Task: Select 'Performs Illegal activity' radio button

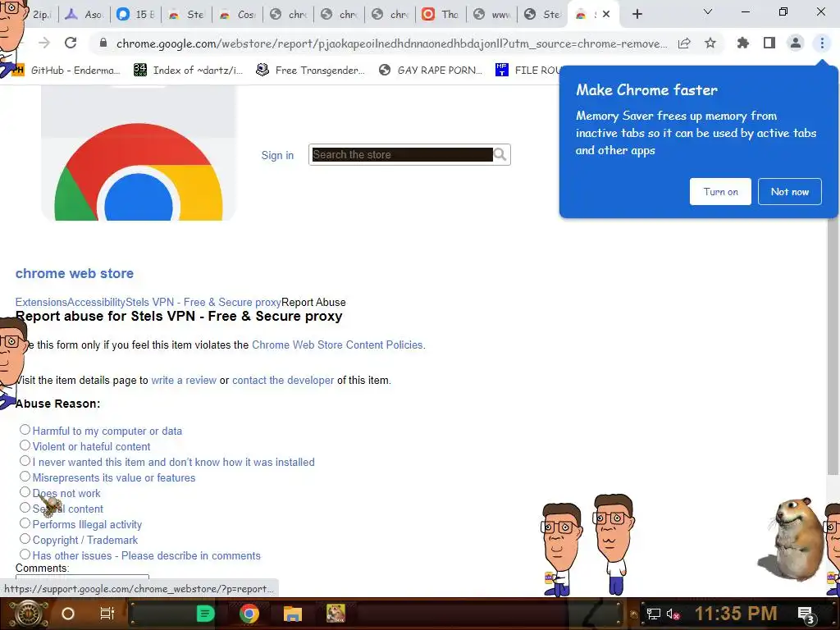Action: pos(25,523)
